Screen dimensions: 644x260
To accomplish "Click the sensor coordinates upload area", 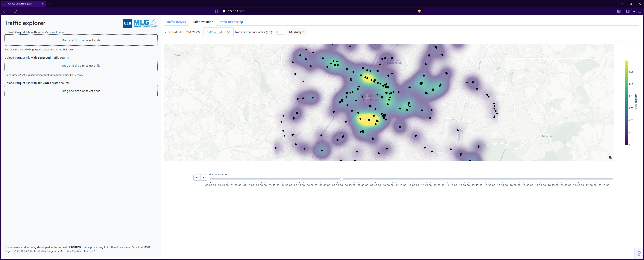I will 81,40.
